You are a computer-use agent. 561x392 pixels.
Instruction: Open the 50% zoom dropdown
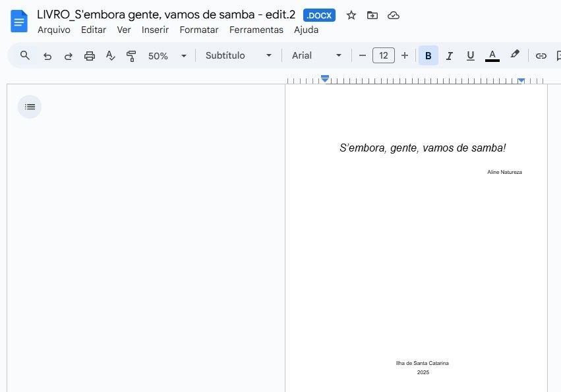[x=167, y=56]
